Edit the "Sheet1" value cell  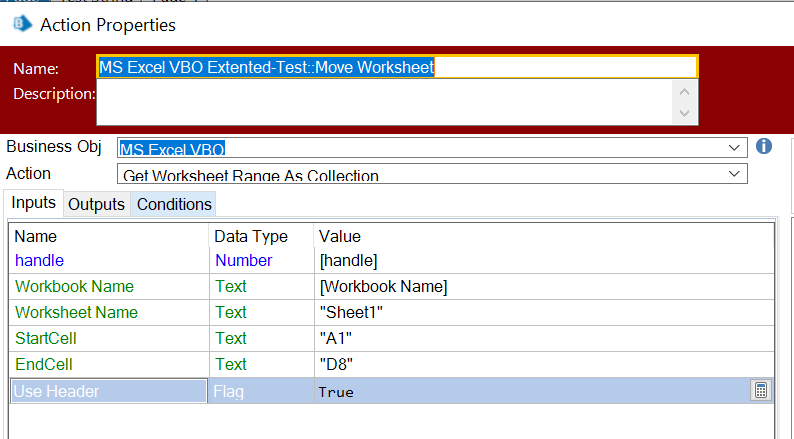point(544,312)
